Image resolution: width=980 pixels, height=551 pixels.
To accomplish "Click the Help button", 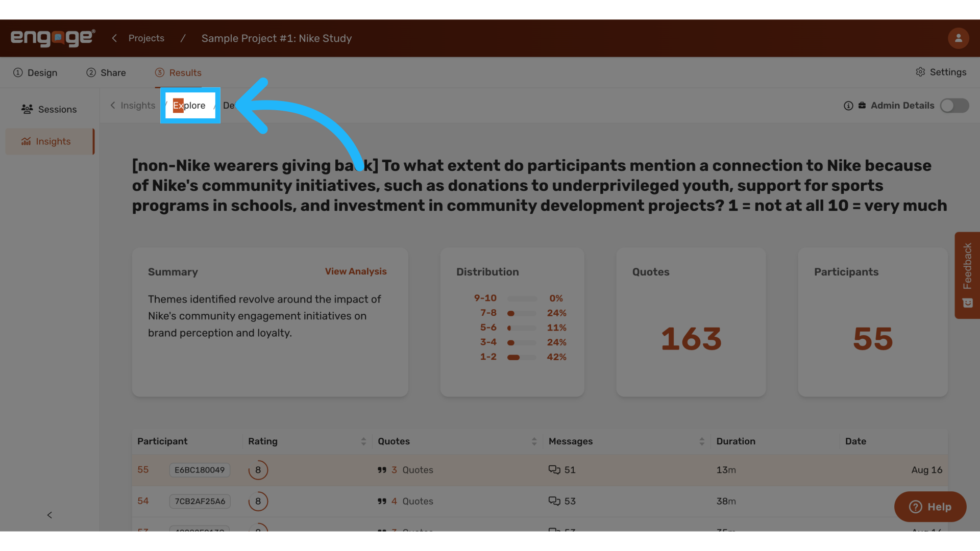I will click(x=930, y=507).
